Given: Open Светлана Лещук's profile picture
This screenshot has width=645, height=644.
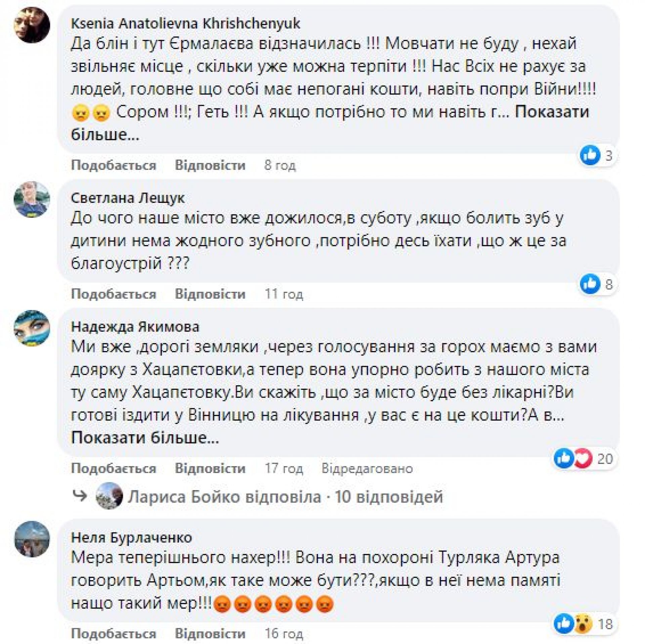Looking at the screenshot, I should [32, 199].
